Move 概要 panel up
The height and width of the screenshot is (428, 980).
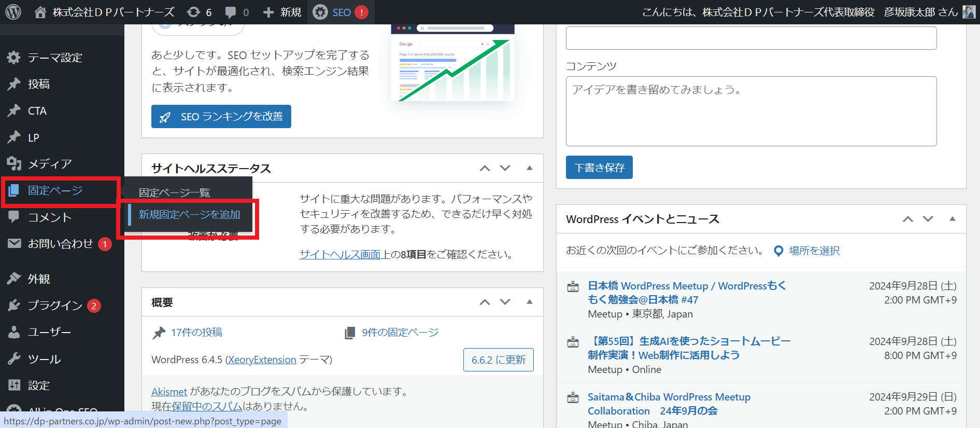485,302
